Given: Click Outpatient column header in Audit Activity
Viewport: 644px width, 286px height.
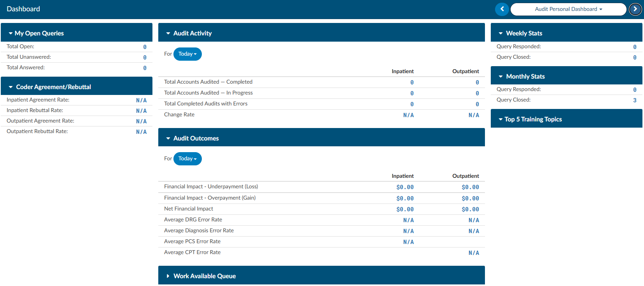Looking at the screenshot, I should [465, 71].
